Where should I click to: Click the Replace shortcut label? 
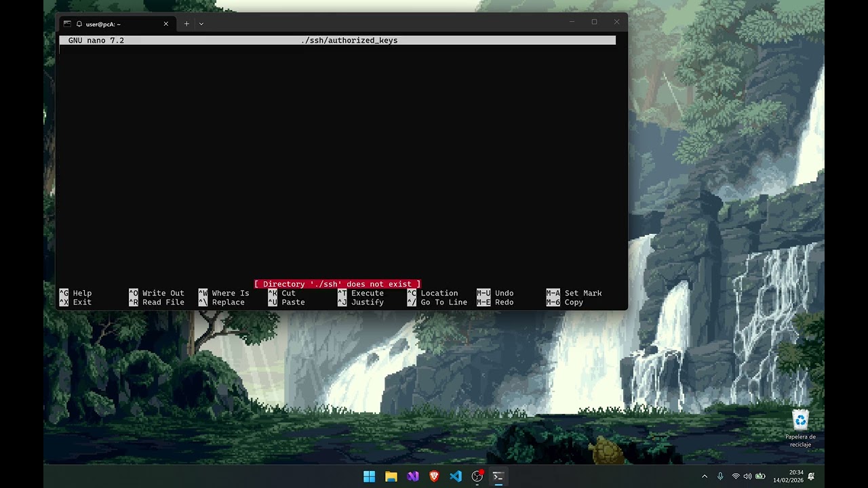click(229, 302)
